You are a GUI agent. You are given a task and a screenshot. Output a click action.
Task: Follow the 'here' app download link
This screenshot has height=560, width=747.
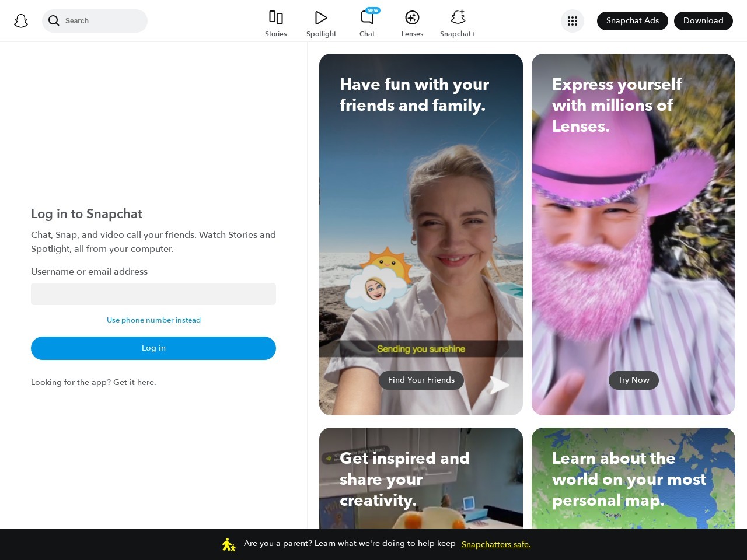coord(145,383)
